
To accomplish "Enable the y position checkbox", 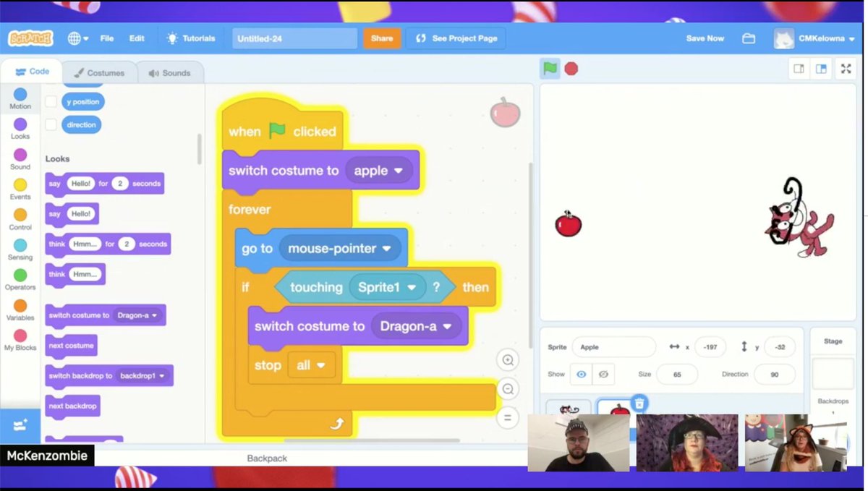I will (51, 102).
